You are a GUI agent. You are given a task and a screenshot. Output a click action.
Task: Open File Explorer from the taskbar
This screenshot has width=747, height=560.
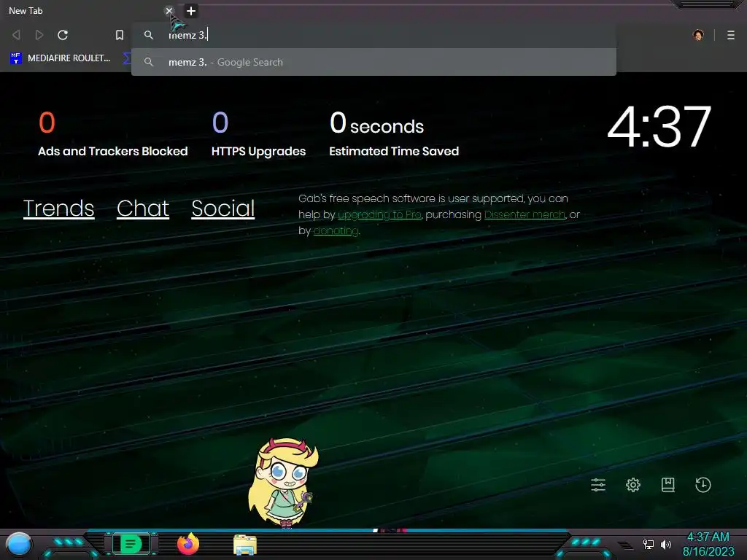click(x=245, y=545)
